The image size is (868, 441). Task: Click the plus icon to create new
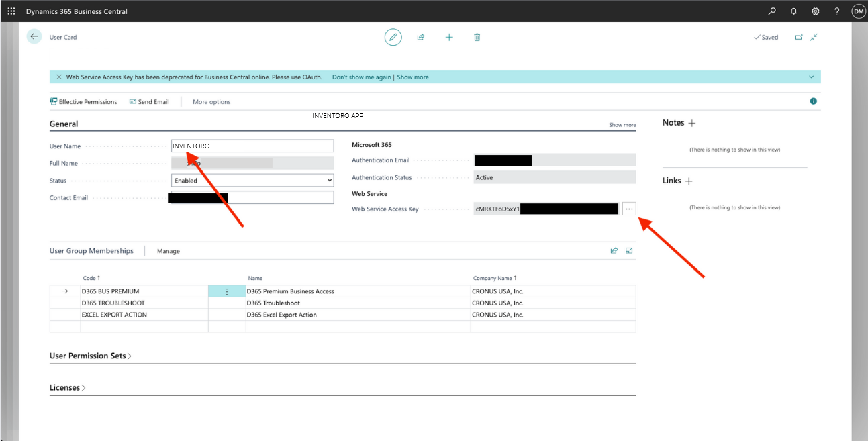coord(449,37)
